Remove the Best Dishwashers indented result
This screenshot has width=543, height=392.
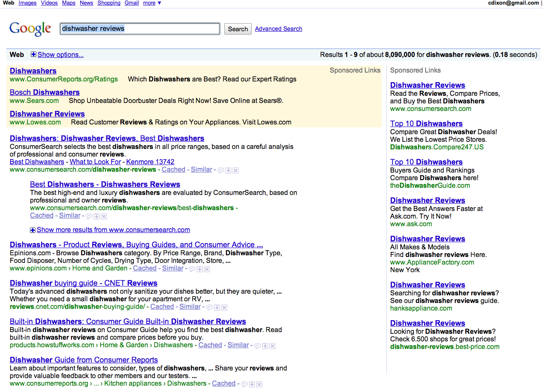click(x=104, y=216)
